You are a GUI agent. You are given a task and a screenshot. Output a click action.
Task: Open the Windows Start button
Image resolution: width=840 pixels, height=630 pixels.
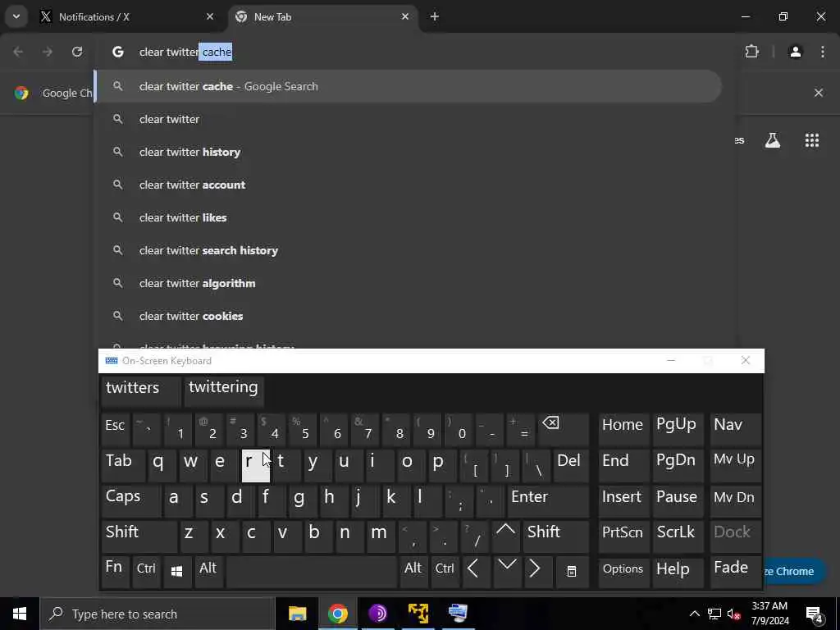tap(20, 614)
